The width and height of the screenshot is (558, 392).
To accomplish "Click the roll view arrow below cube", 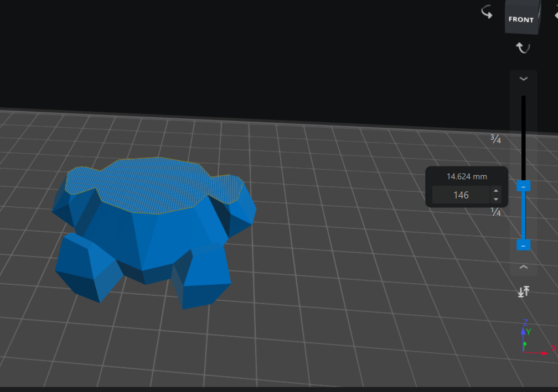I will click(x=523, y=47).
